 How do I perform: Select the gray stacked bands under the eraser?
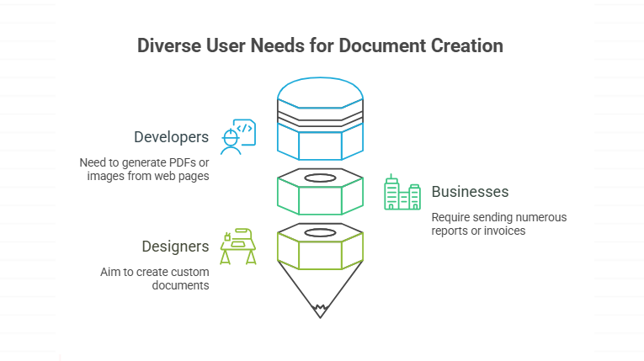point(320,116)
